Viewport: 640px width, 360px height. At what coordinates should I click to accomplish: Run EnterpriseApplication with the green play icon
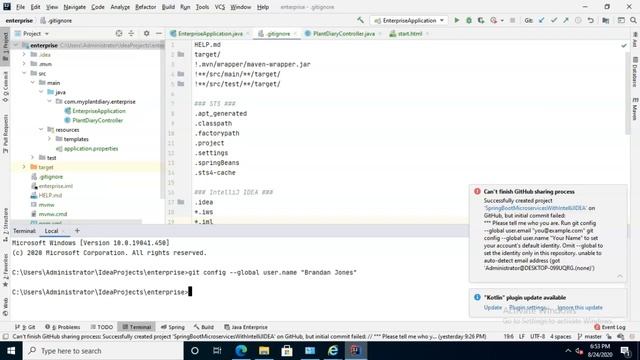457,20
